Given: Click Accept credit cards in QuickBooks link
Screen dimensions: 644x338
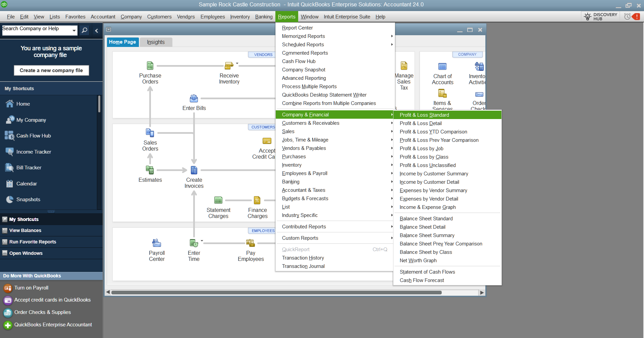Looking at the screenshot, I should [x=52, y=300].
